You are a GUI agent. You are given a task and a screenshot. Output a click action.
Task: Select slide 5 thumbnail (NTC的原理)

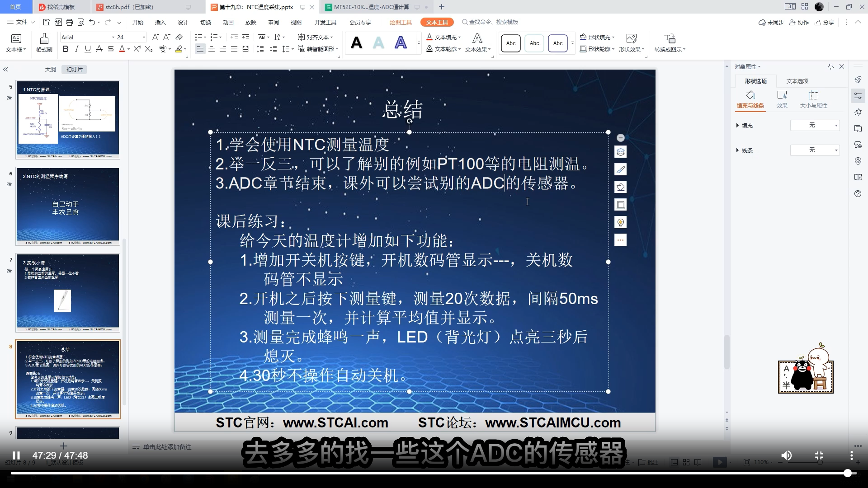point(68,120)
